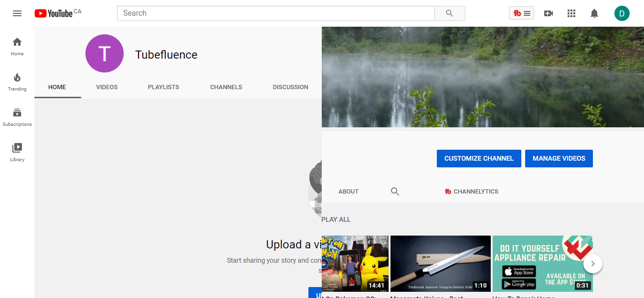Viewport: 644px width, 298px height.
Task: Open the CHANNELYTICS tab
Action: 471,192
